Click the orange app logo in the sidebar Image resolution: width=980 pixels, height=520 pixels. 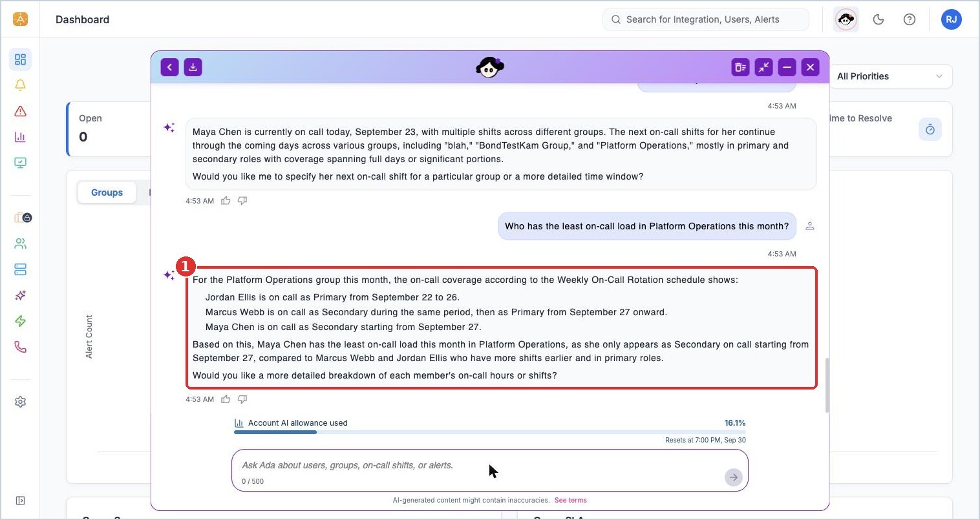coord(20,19)
